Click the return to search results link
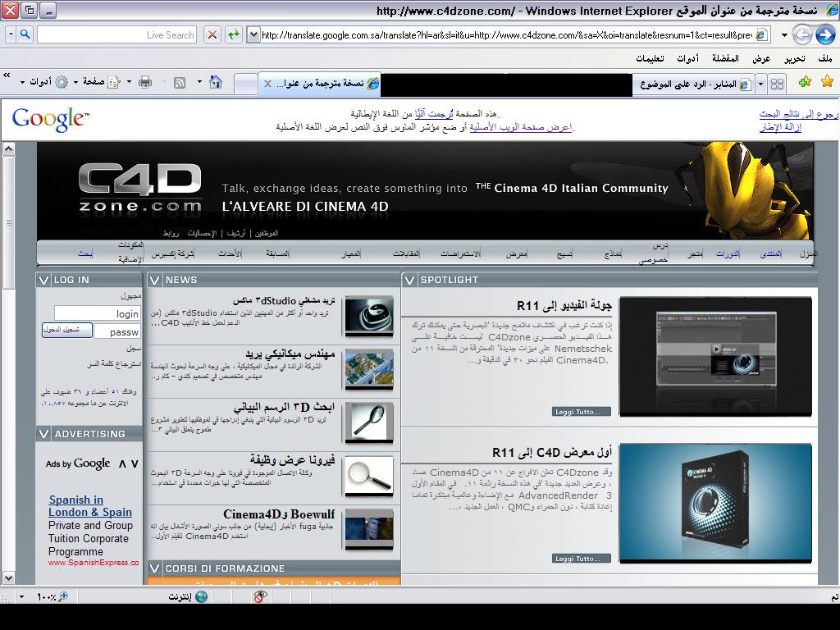840x630 pixels. [x=798, y=114]
